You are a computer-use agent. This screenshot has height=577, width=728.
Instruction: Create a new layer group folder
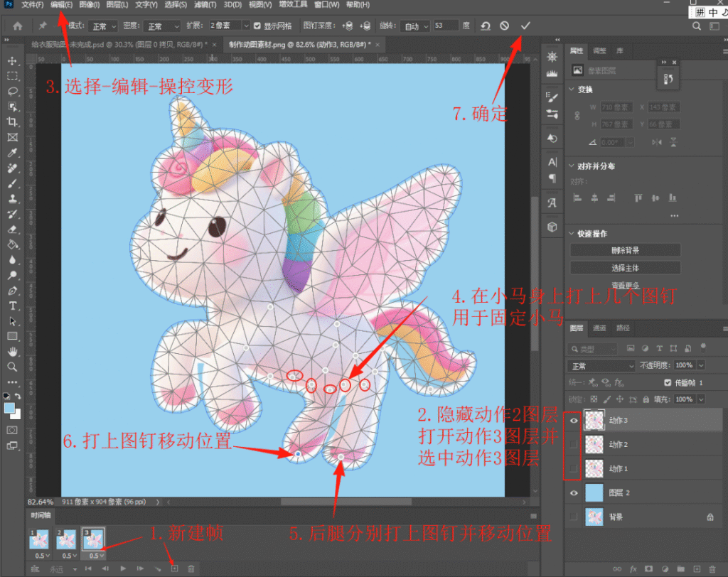pyautogui.click(x=680, y=568)
